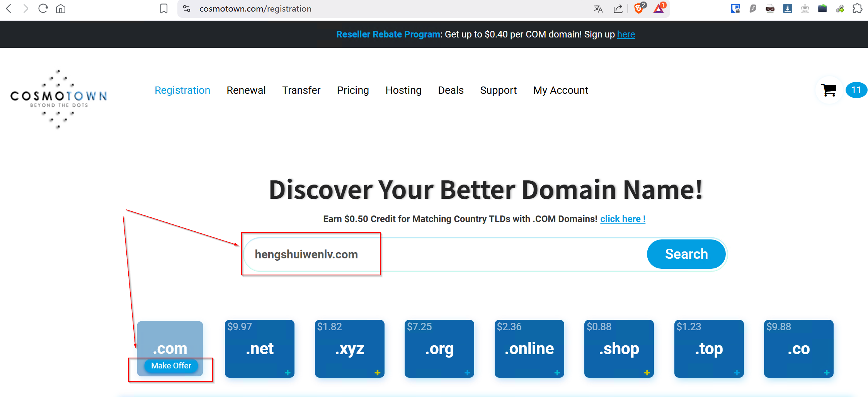The height and width of the screenshot is (397, 868).
Task: Add .xyz domain using its plus icon
Action: click(x=378, y=373)
